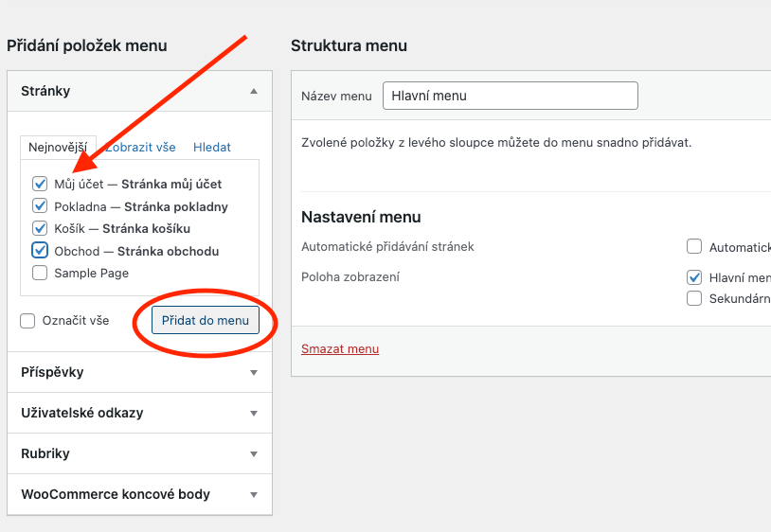
Task: Click the Uživatelské odkazy heading
Action: coord(82,413)
